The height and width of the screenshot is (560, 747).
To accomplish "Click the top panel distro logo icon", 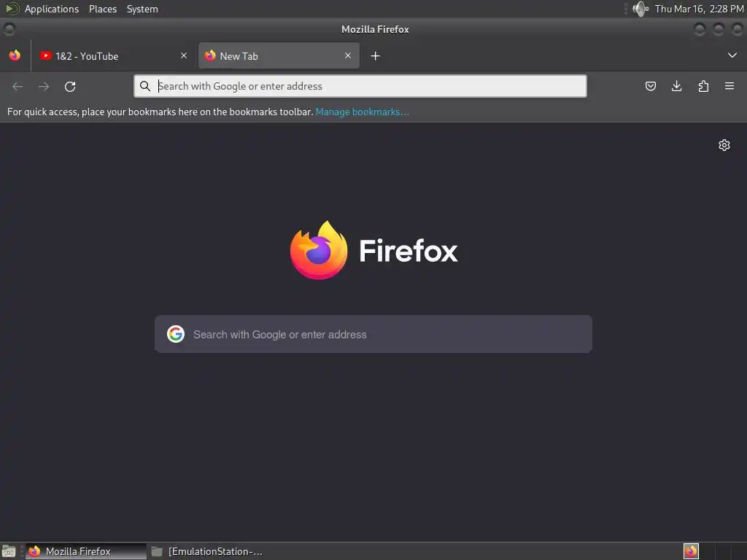I will 12,9.
